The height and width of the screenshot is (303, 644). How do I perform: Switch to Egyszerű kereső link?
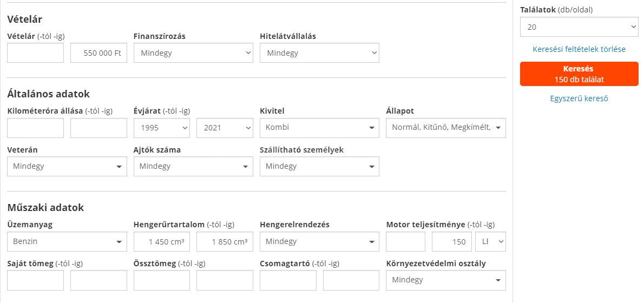pyautogui.click(x=579, y=98)
